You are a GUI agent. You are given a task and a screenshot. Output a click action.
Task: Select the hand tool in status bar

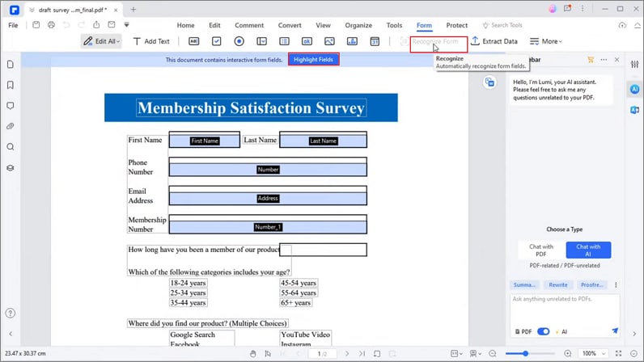[x=252, y=353]
